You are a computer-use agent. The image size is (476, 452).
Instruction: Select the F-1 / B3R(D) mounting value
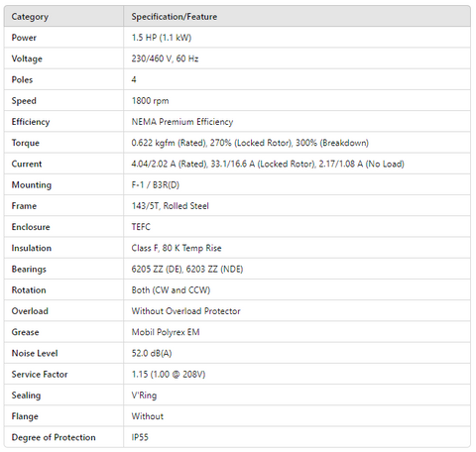(x=156, y=184)
